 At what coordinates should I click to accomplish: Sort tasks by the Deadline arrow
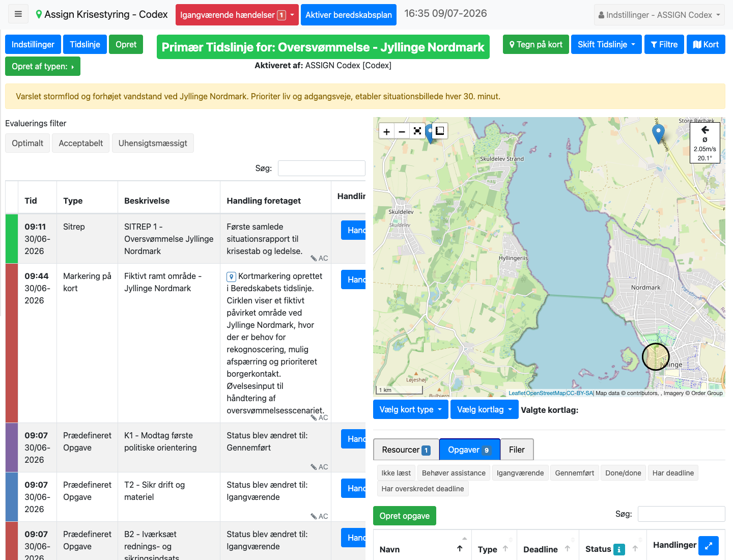tap(568, 549)
